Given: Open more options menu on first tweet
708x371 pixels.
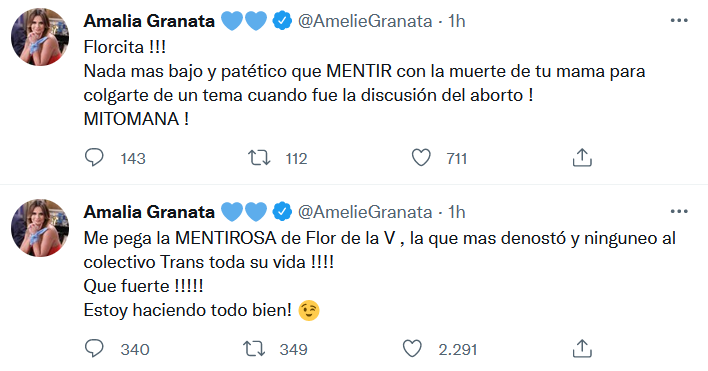Looking at the screenshot, I should tap(679, 21).
